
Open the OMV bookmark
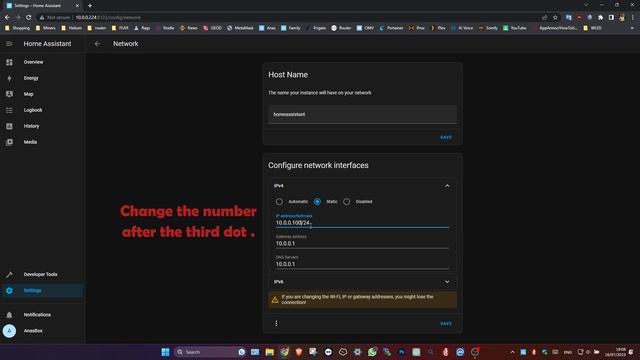365,28
